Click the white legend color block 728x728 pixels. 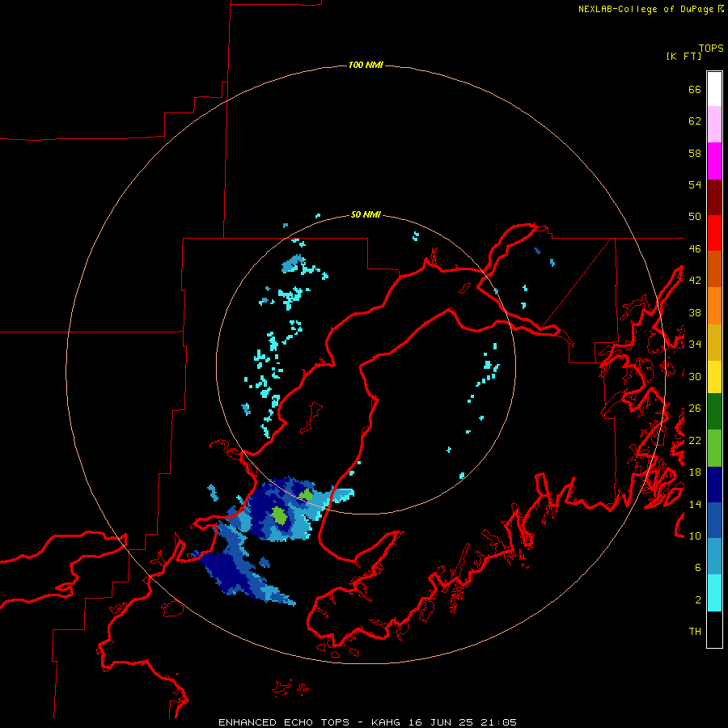coord(714,89)
